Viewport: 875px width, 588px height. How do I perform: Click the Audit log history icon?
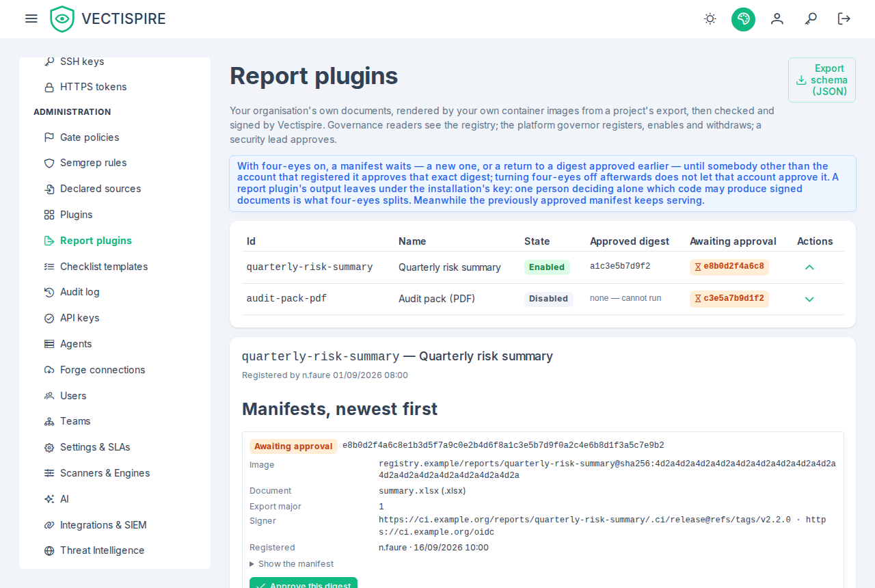pos(49,292)
